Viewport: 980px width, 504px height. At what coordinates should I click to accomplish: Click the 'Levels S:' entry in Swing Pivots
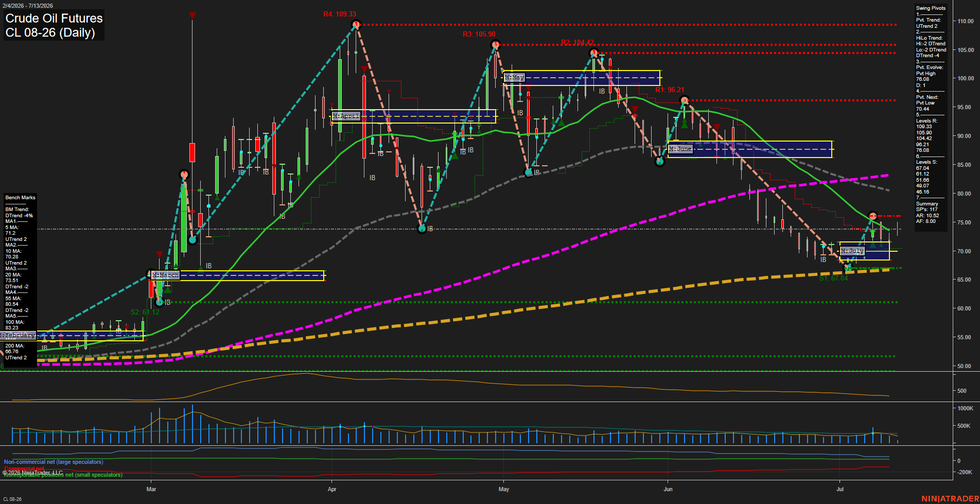926,162
